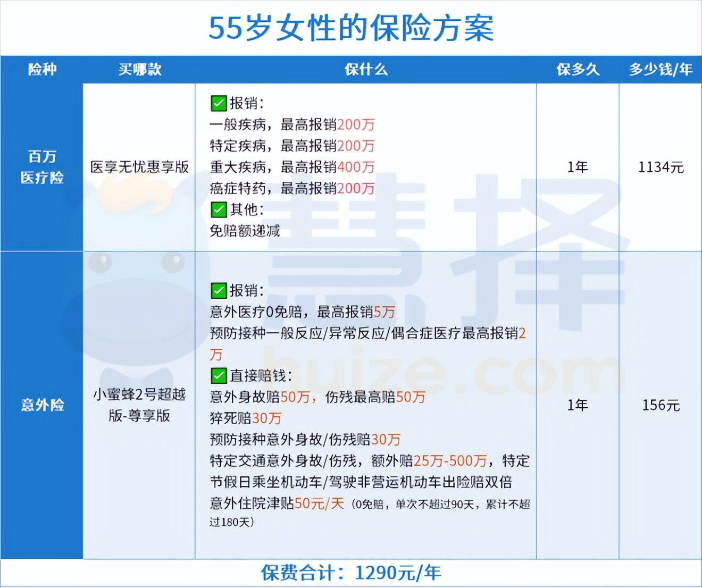Click the 1134元 yearly price cell
Viewport: 702px width, 588px height.
click(659, 166)
